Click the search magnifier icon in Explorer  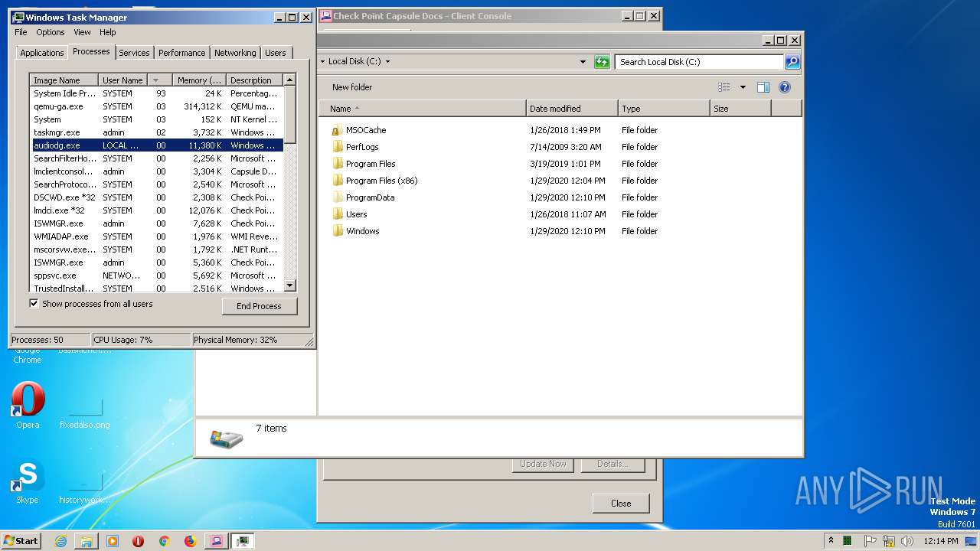click(792, 62)
